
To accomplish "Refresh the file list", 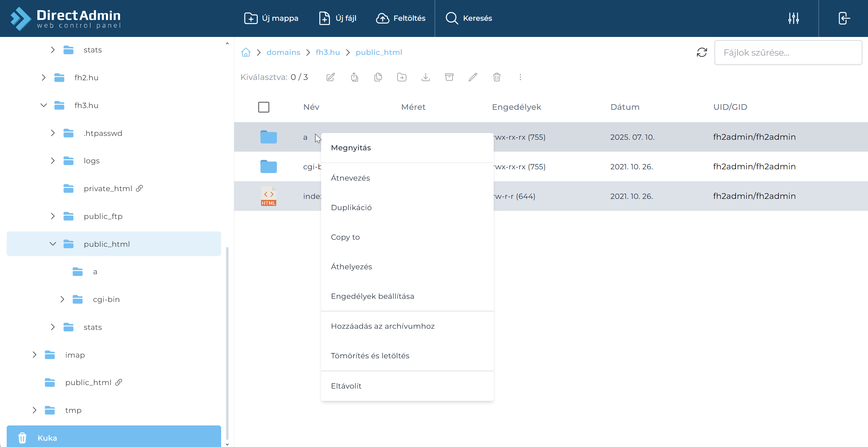I will 702,52.
